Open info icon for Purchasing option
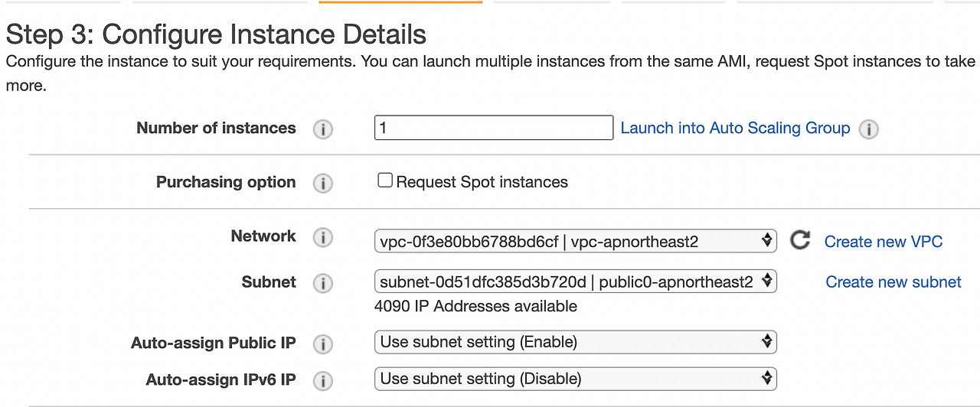Viewport: 980px width, 407px height. click(323, 184)
